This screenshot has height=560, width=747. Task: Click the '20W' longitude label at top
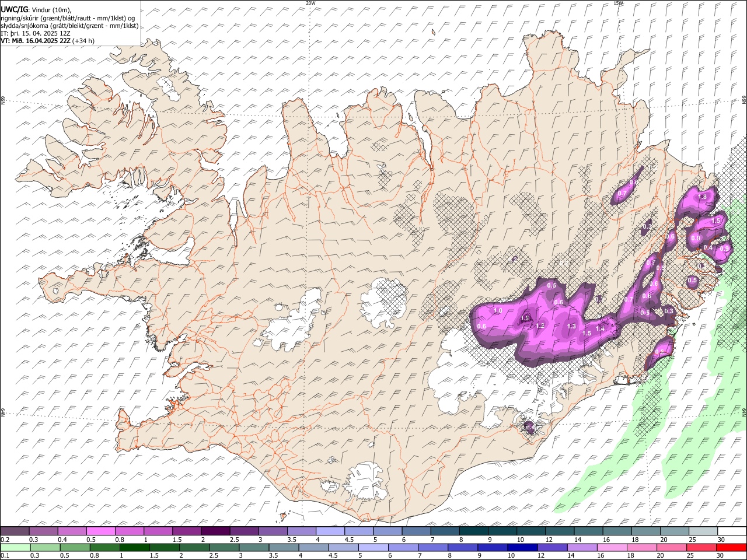click(x=310, y=3)
